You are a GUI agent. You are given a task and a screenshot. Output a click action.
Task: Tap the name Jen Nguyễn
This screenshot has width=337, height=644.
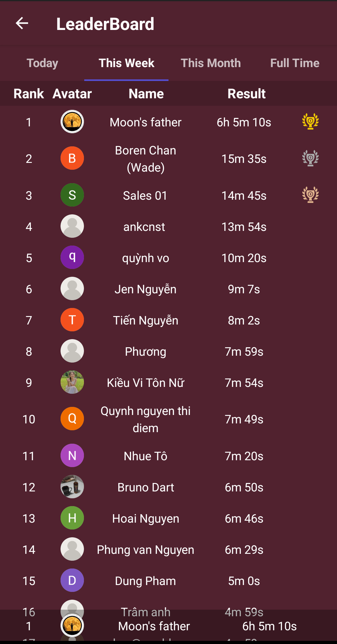[145, 289]
